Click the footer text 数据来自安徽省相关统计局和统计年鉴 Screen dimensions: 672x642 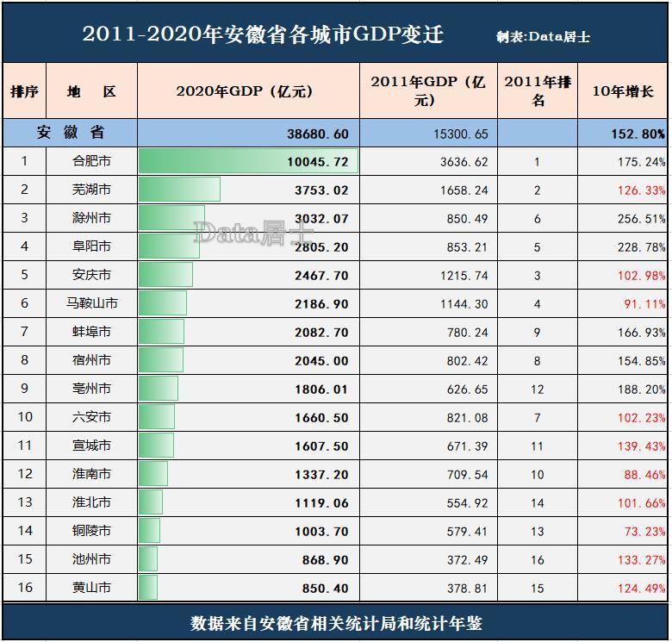pos(336,624)
